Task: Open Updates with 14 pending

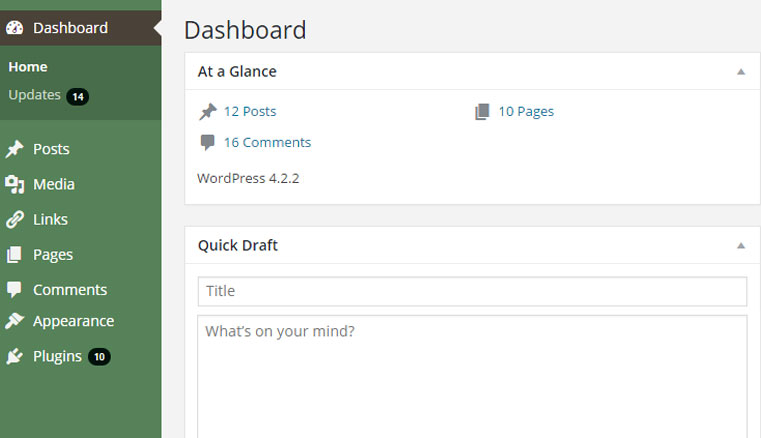Action: click(x=48, y=96)
